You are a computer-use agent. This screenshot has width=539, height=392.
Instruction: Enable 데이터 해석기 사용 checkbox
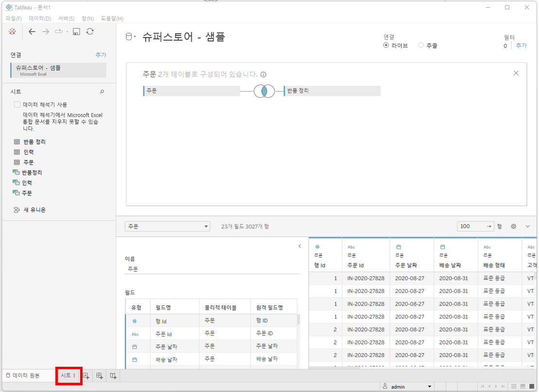coord(17,104)
